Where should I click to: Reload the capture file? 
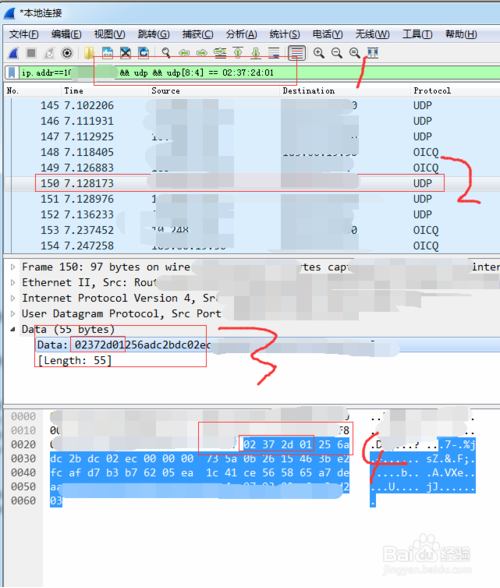144,53
